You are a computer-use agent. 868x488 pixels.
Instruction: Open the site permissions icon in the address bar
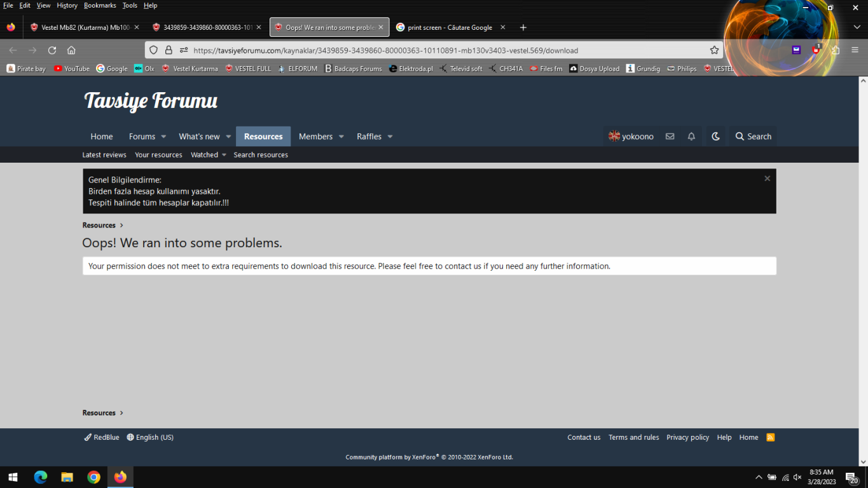tap(184, 50)
